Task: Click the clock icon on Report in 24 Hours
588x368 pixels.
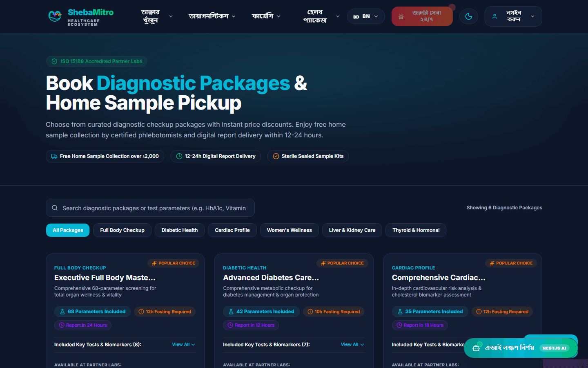Action: pyautogui.click(x=62, y=325)
